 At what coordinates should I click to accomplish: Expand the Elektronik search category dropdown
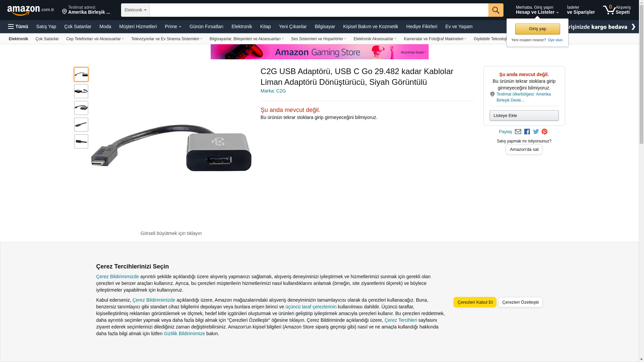click(x=135, y=10)
